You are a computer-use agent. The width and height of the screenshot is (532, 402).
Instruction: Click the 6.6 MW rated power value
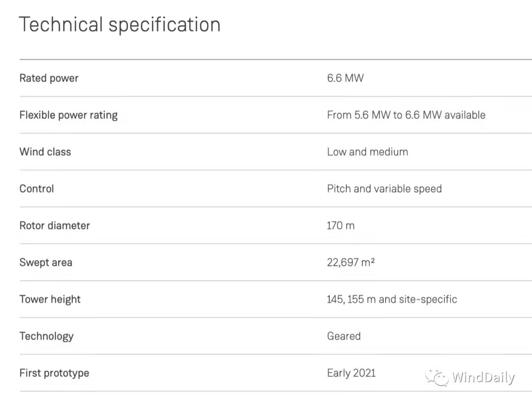click(345, 78)
